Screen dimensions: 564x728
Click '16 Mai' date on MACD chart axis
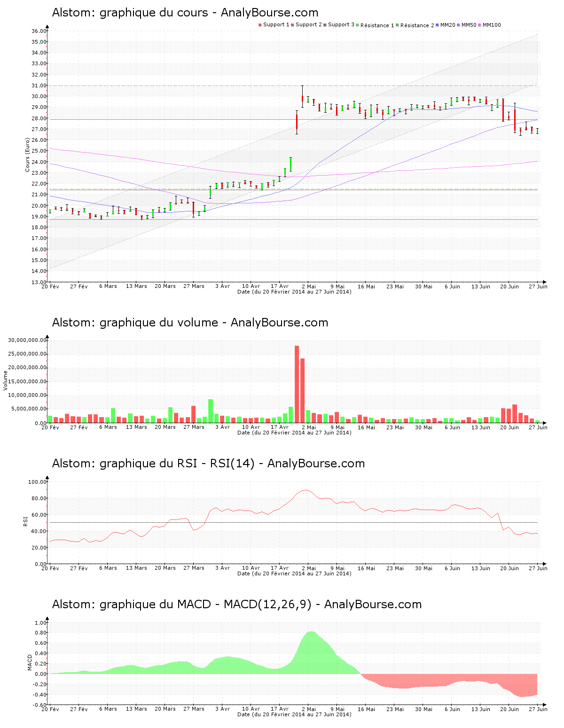point(366,709)
